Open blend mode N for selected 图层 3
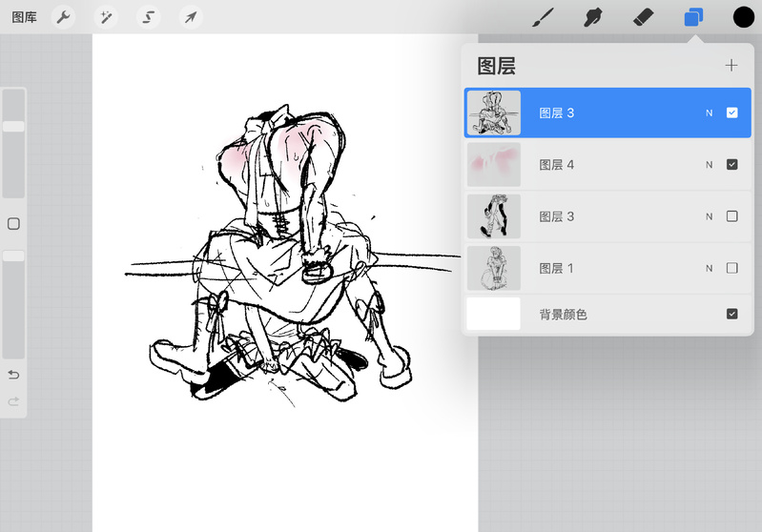The height and width of the screenshot is (532, 762). point(709,113)
